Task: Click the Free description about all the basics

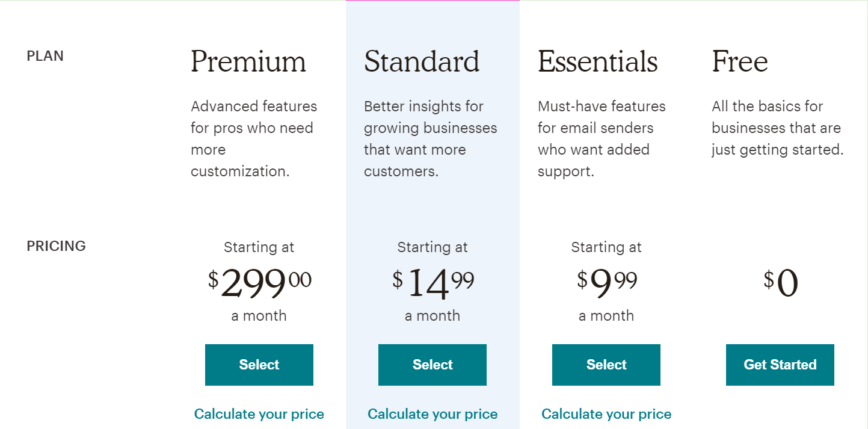Action: point(777,128)
